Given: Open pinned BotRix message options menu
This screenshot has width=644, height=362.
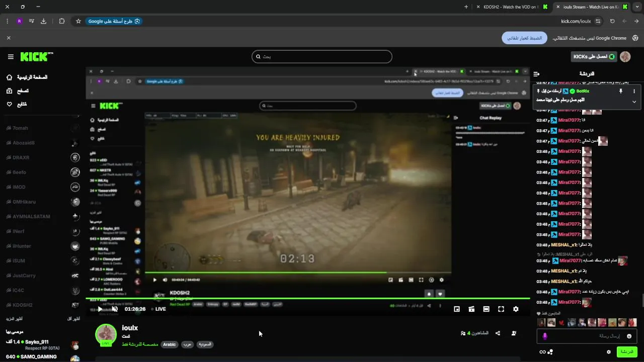Looking at the screenshot, I should point(634,91).
